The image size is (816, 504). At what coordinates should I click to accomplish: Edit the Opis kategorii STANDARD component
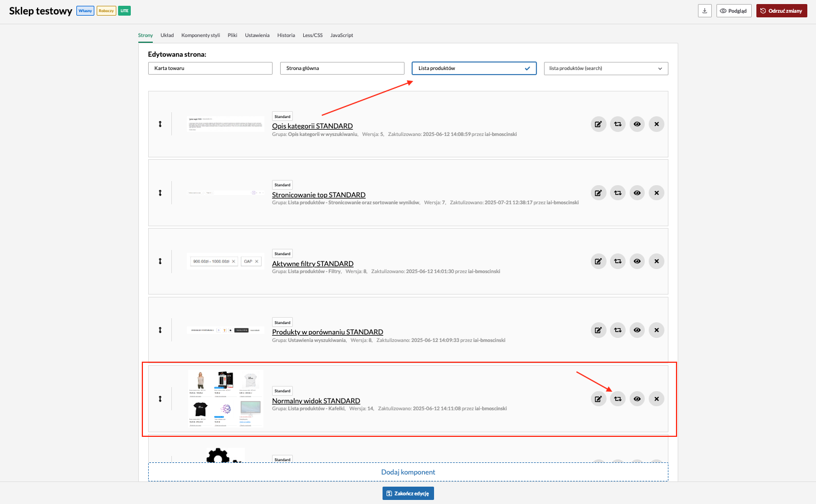(598, 124)
